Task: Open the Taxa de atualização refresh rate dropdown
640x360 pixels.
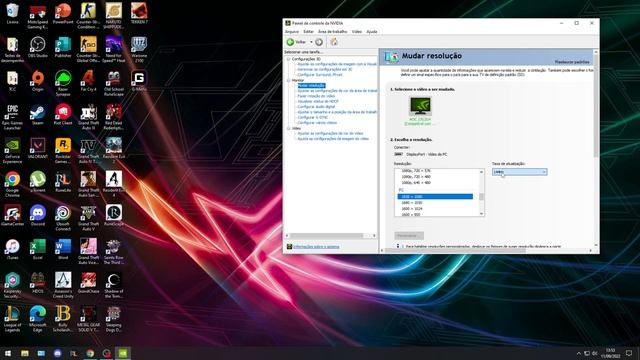Action: pyautogui.click(x=519, y=172)
